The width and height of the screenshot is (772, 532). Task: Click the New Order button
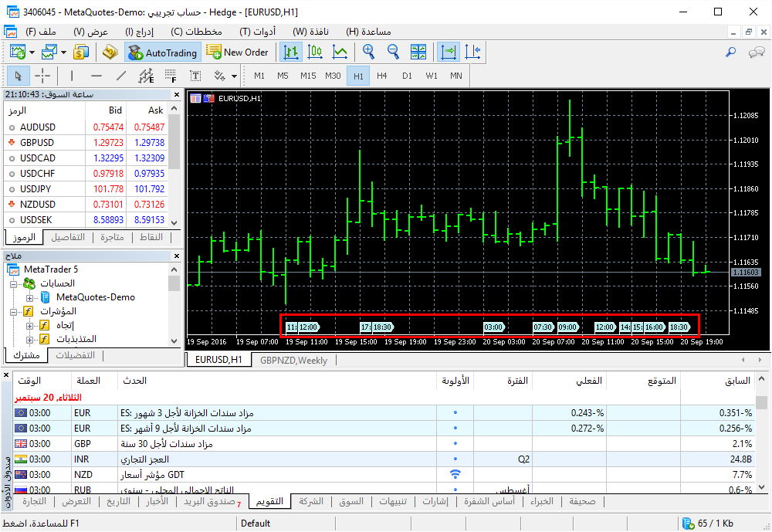click(x=237, y=52)
